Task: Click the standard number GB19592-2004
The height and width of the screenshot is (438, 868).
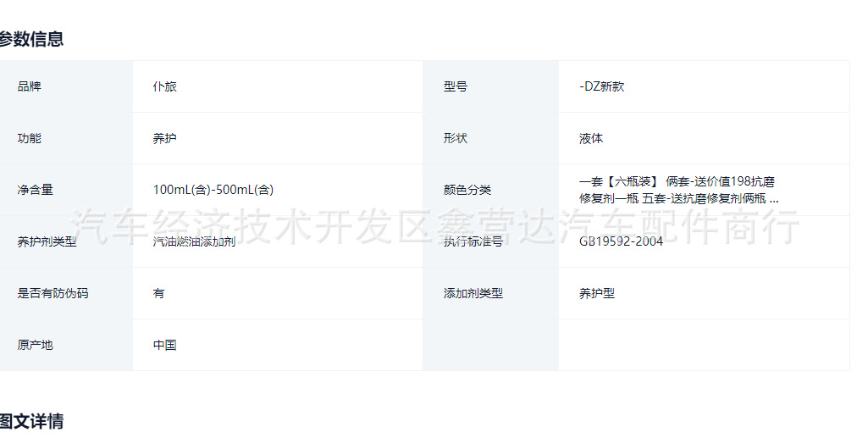Action: tap(621, 241)
